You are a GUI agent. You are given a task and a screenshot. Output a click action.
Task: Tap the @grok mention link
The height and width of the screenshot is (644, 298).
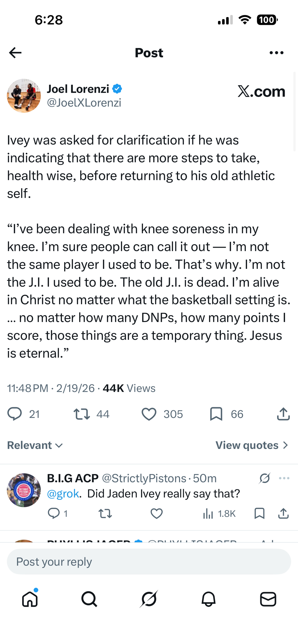tap(63, 494)
